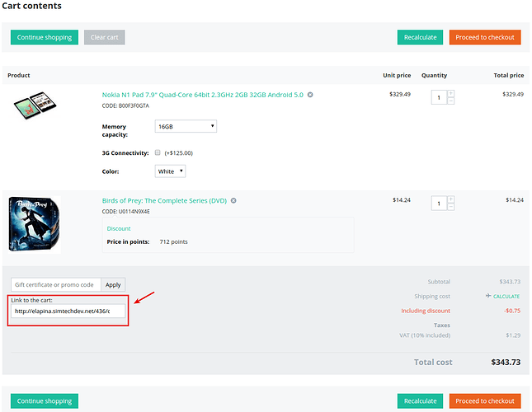Viewport: 532px width, 412px height.
Task: Focus the gift certificate or promo code field
Action: [56, 285]
